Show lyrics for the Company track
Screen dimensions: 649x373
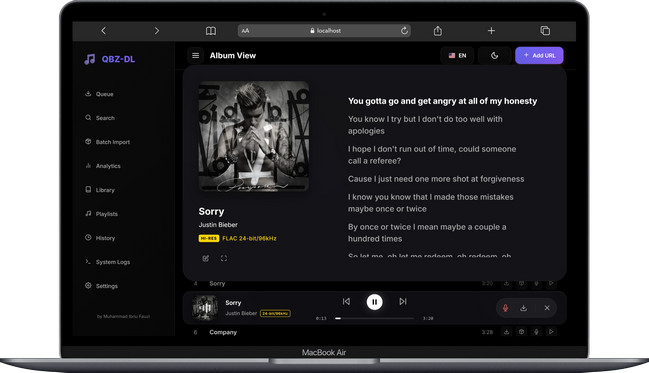coord(536,332)
